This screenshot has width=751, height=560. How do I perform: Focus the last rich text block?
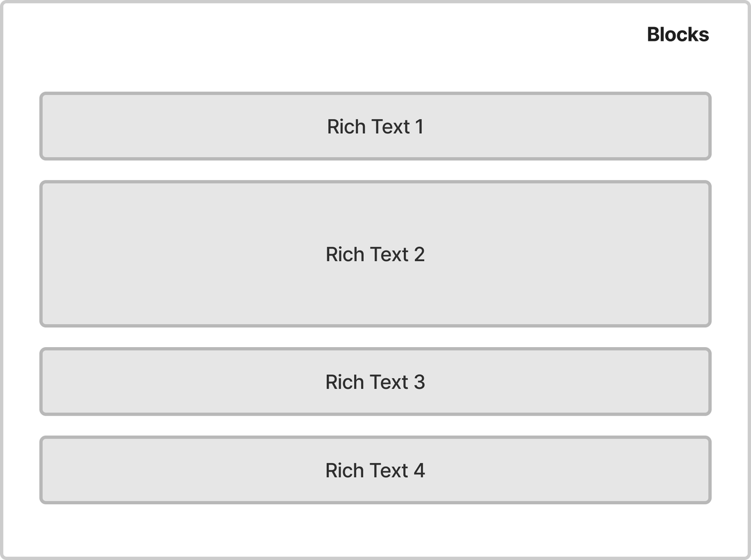(375, 470)
